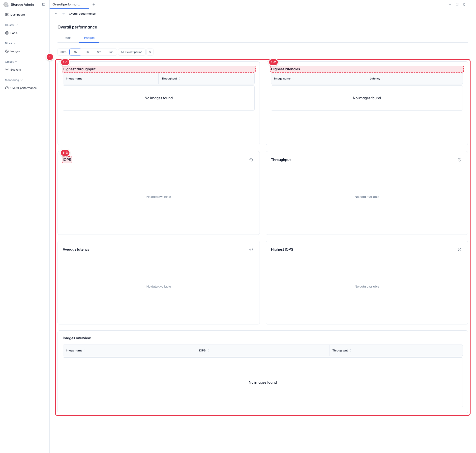
Task: Add a new tab with the plus icon
Action: tap(94, 4)
